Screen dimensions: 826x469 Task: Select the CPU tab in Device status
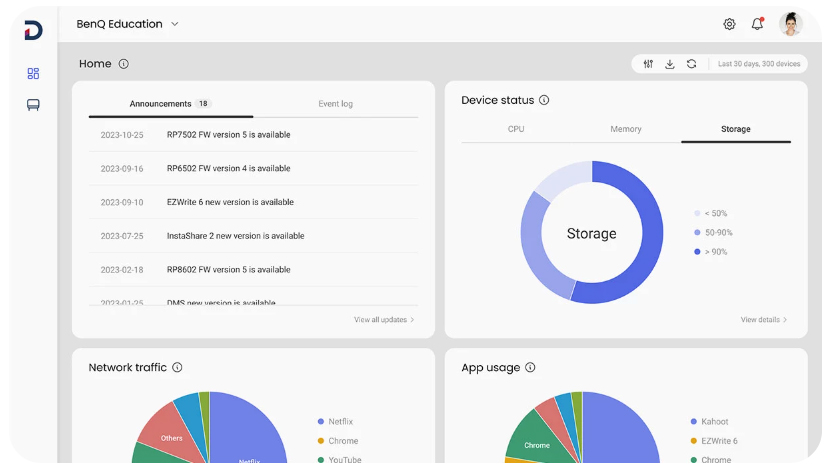516,129
